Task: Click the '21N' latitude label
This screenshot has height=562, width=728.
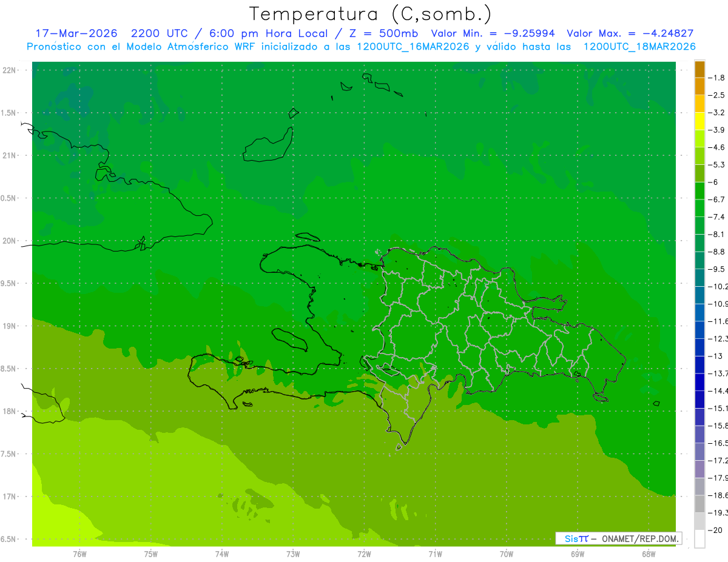Action: pos(9,155)
